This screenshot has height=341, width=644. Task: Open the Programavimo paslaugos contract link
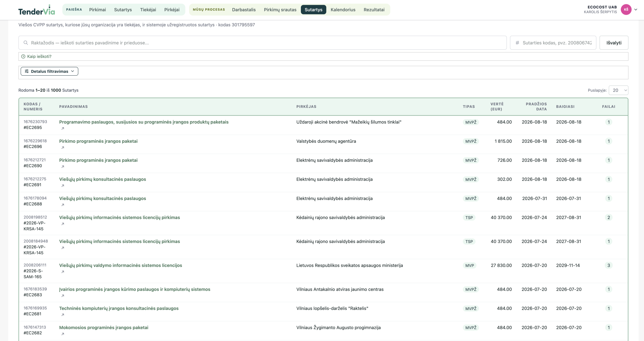click(144, 122)
